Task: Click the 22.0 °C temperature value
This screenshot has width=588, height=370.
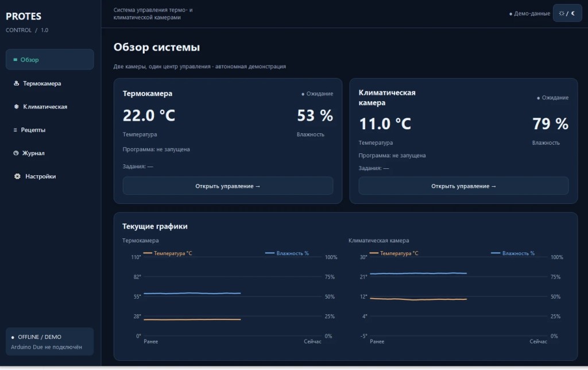Action: coord(149,115)
